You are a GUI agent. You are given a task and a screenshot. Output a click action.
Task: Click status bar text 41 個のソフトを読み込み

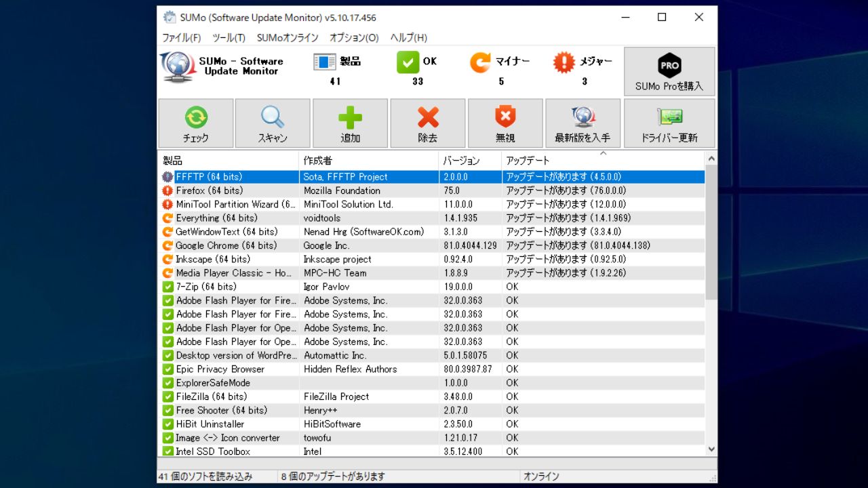pyautogui.click(x=205, y=476)
